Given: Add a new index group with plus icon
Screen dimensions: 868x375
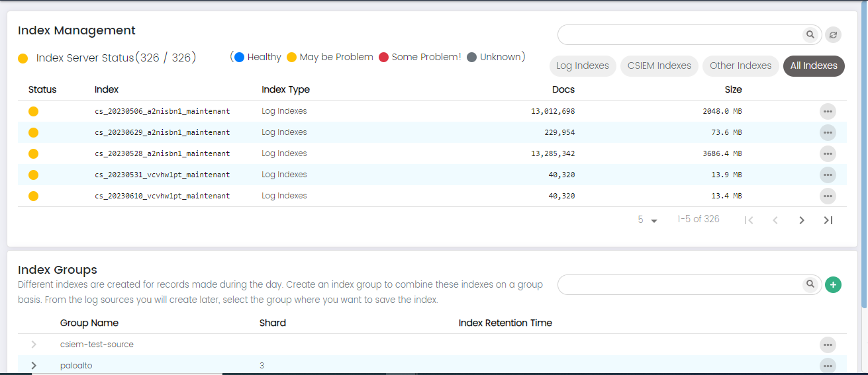Looking at the screenshot, I should pyautogui.click(x=833, y=285).
